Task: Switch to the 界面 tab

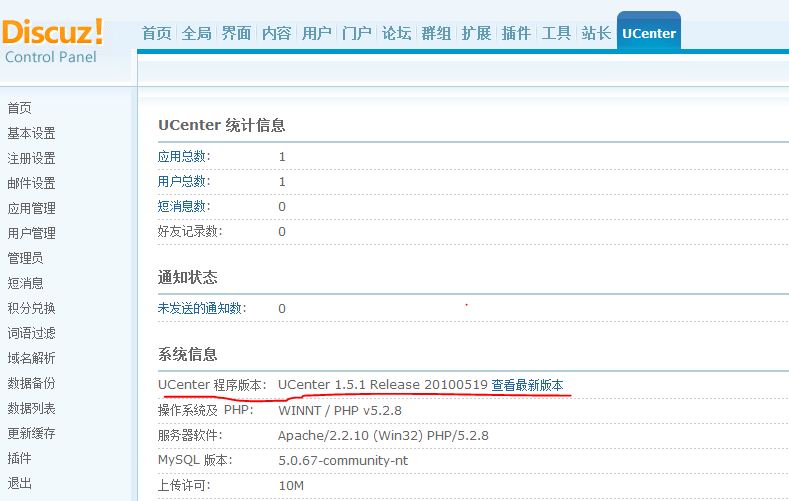Action: pyautogui.click(x=236, y=33)
